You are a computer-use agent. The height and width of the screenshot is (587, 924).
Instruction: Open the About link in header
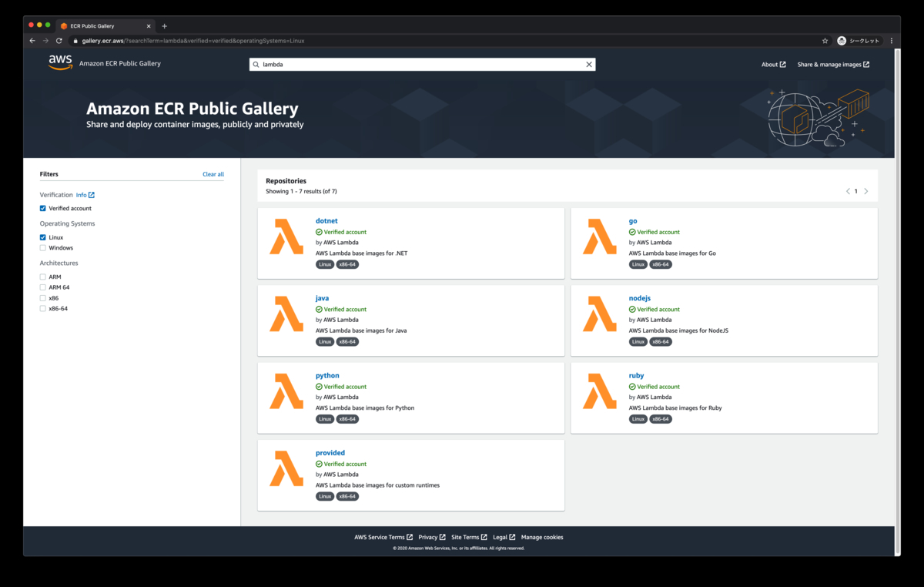pos(774,65)
